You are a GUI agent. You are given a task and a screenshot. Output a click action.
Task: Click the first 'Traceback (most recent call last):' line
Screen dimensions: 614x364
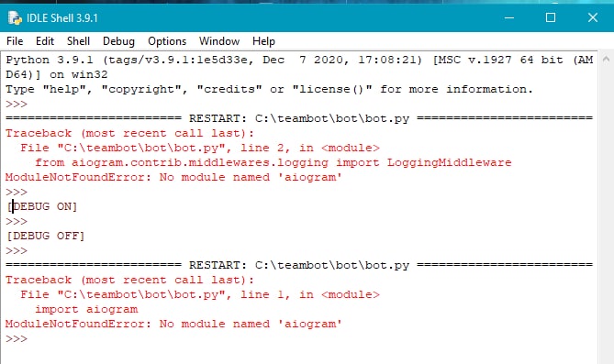pyautogui.click(x=129, y=133)
